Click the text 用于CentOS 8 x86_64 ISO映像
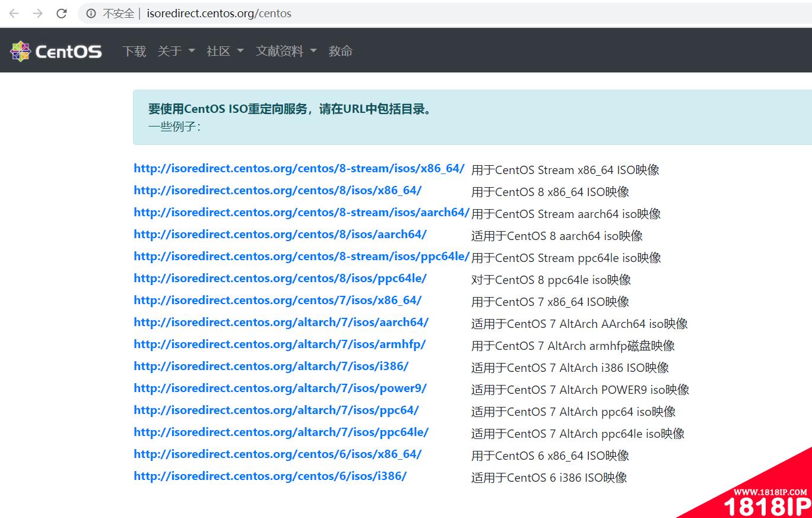Image resolution: width=812 pixels, height=518 pixels. pos(550,192)
